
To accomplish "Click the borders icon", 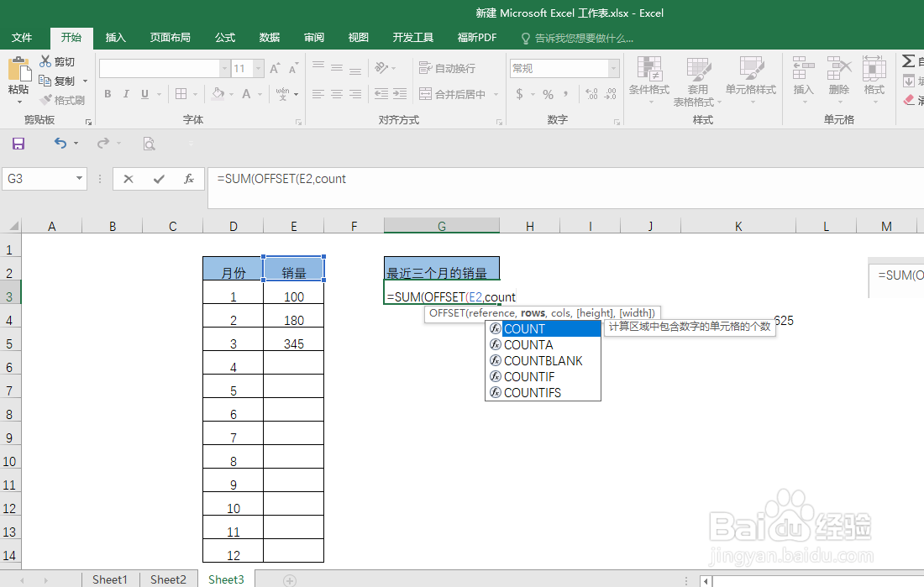I will pos(181,94).
